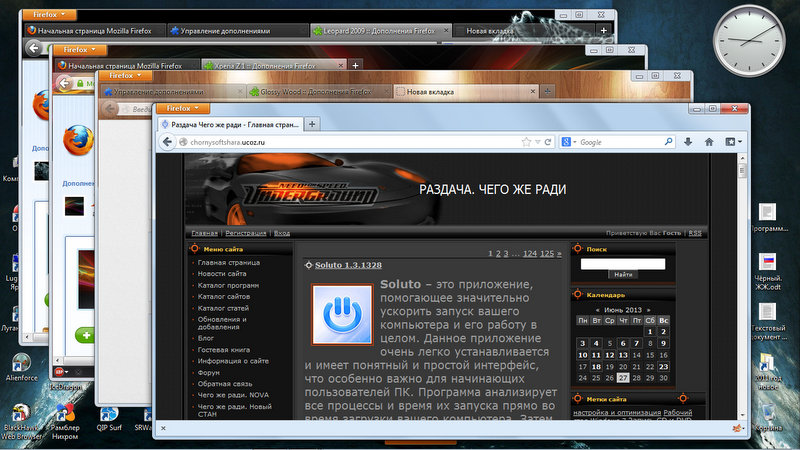Bookmark page with the star icon
This screenshot has width=800, height=450.
click(x=526, y=142)
